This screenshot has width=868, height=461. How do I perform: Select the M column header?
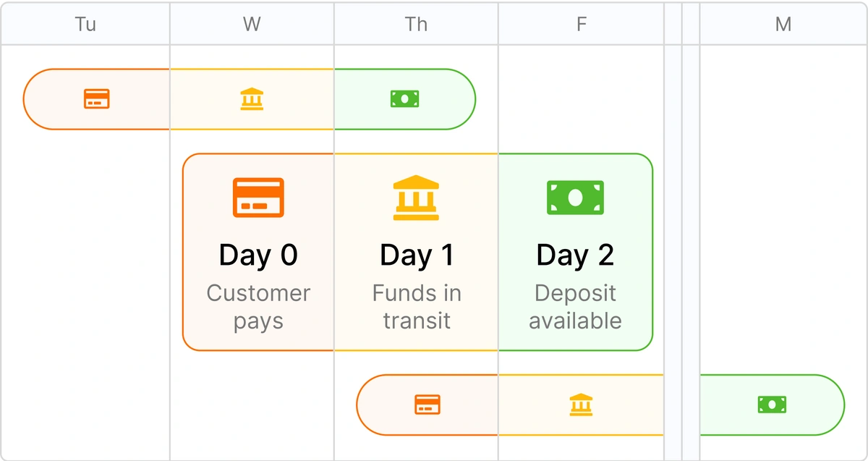(783, 25)
